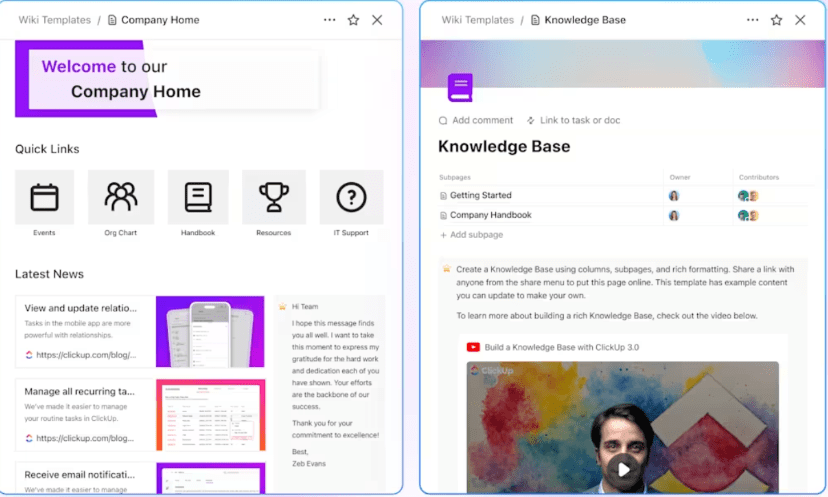The image size is (828, 497).
Task: Click the Quick Links heading
Action: point(47,149)
